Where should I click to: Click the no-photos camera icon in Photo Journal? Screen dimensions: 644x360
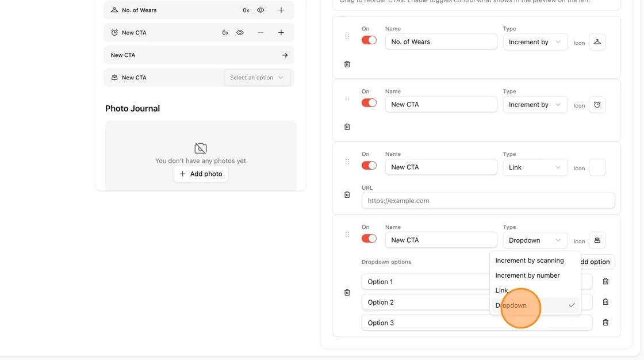click(201, 148)
